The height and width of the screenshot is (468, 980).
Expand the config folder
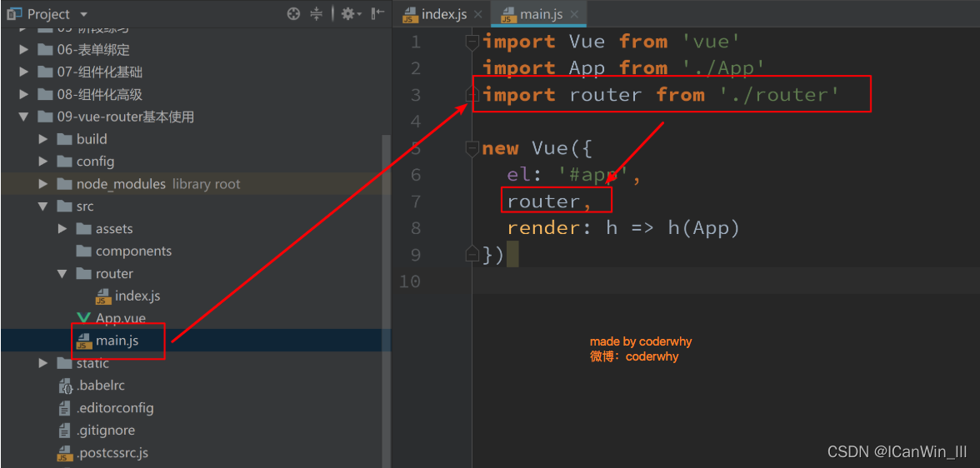coord(42,162)
